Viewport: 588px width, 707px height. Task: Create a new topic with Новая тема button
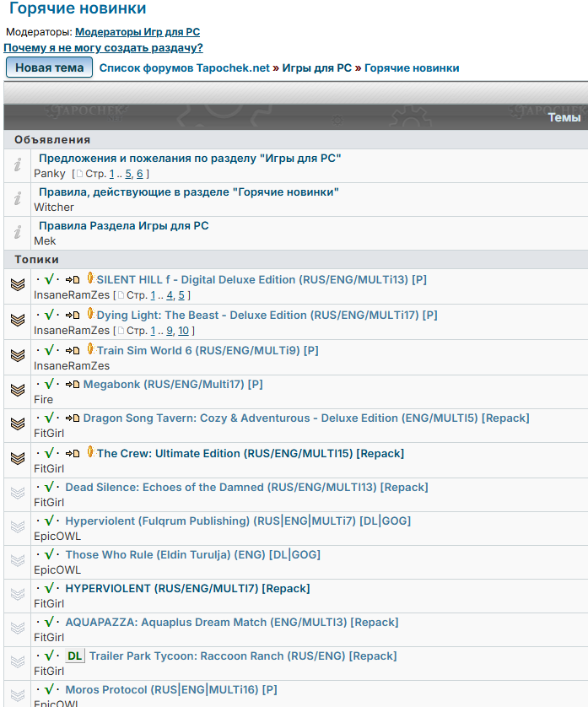coord(49,67)
